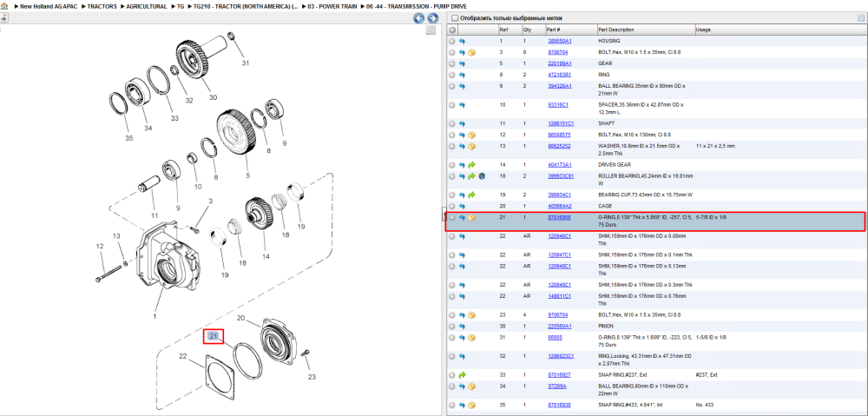The height and width of the screenshot is (416, 868).
Task: Click package icon on WASHER row 13
Action: tap(471, 146)
